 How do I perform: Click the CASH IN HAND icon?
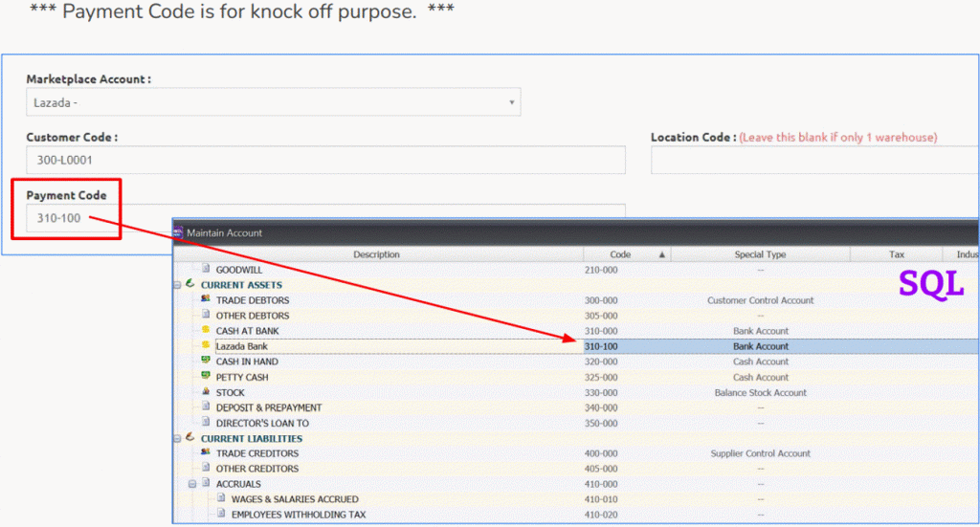[206, 361]
